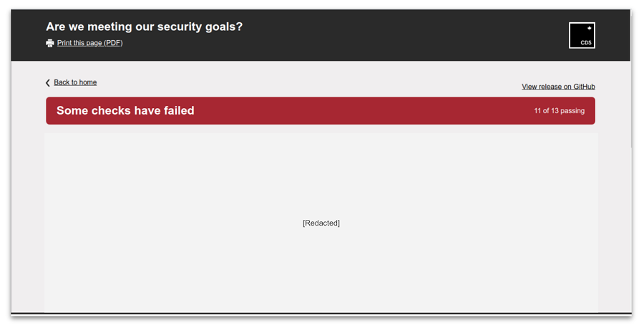Select the page title about security goals

click(x=144, y=26)
